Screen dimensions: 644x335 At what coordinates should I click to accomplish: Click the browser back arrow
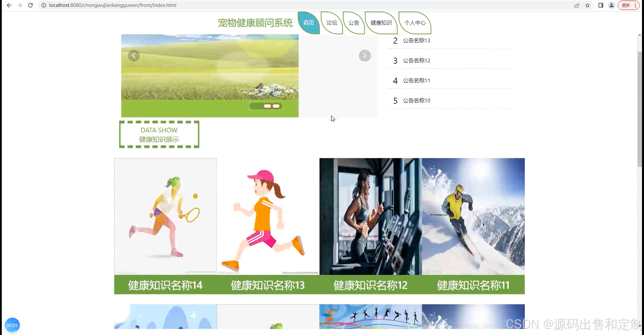(9, 5)
